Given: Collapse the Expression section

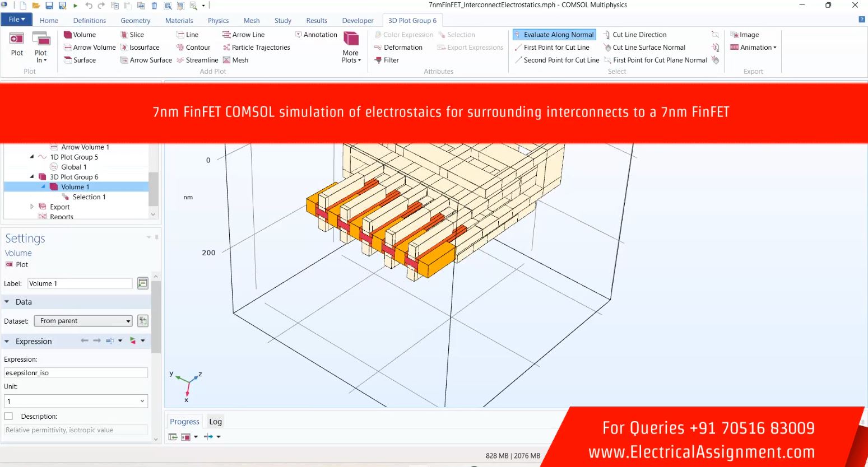Looking at the screenshot, I should tap(7, 341).
